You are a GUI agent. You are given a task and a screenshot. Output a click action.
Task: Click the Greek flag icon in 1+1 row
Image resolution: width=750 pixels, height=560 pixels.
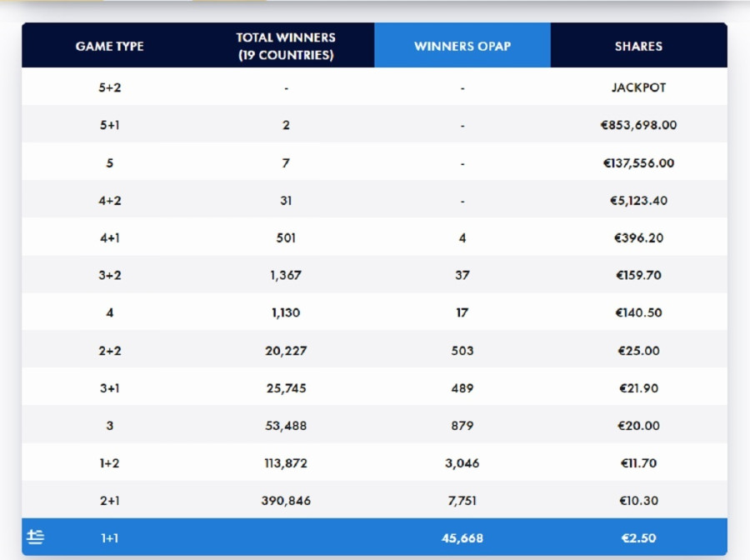coord(35,537)
